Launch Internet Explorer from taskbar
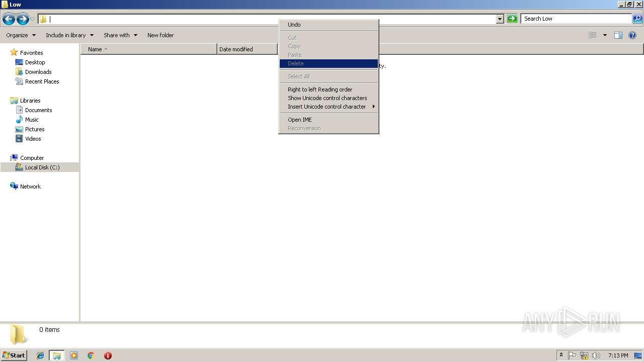The height and width of the screenshot is (362, 644). [x=40, y=355]
